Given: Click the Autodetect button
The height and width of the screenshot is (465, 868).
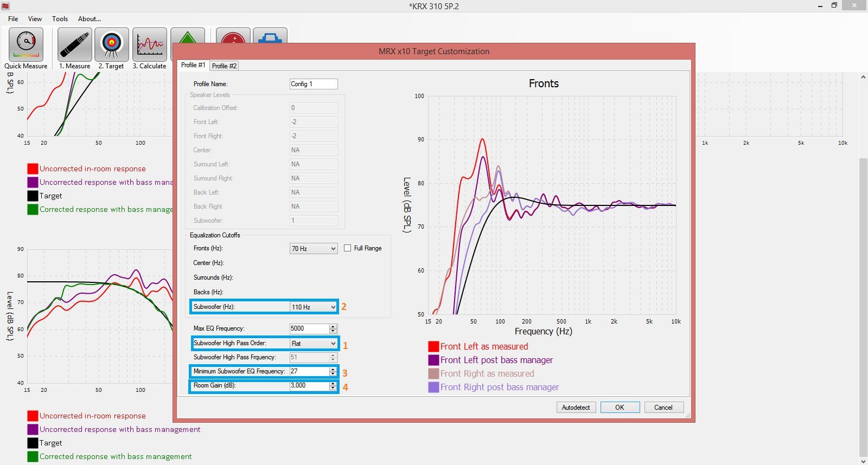Looking at the screenshot, I should pos(576,408).
